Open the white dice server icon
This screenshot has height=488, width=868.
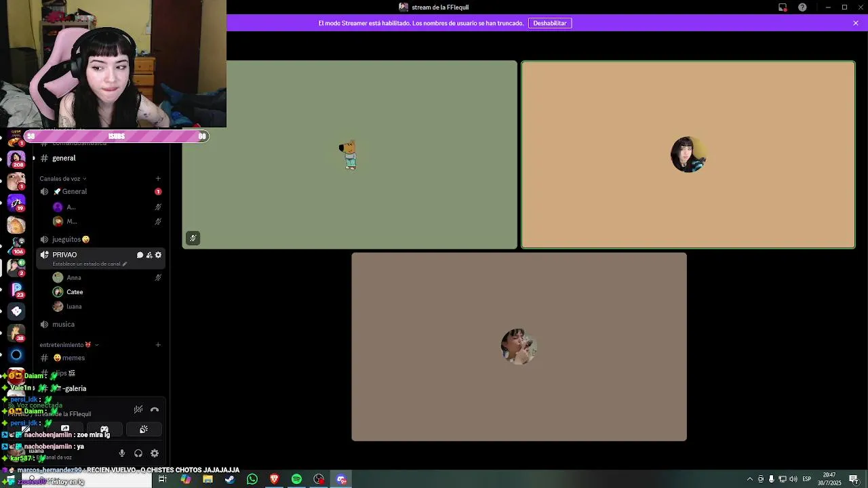point(16,311)
